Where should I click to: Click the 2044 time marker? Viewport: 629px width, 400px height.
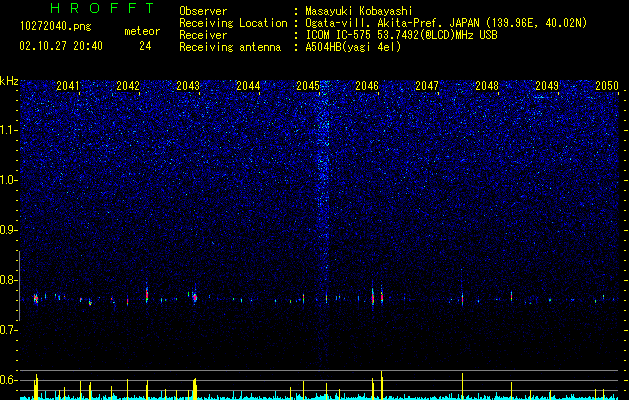click(248, 86)
